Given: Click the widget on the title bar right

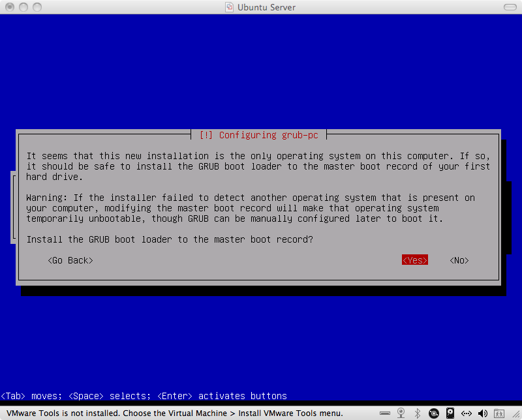Looking at the screenshot, I should 509,7.
